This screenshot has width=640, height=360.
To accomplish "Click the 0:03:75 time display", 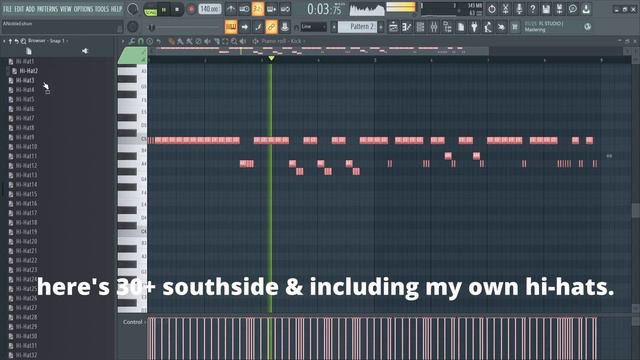I will 324,9.
